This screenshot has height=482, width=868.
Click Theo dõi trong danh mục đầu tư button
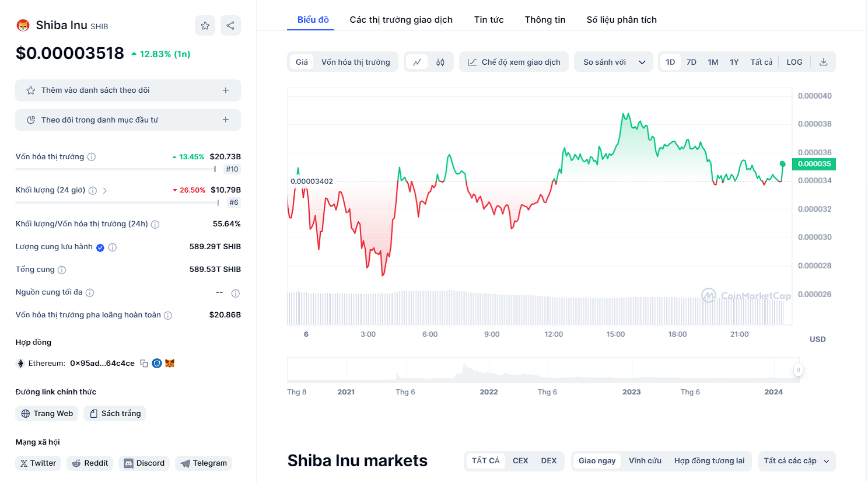tap(128, 120)
